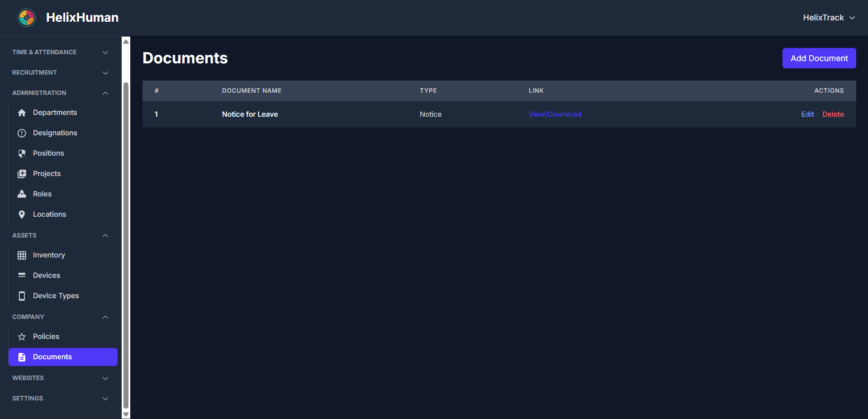Open the Locations page
The height and width of the screenshot is (419, 868).
[x=63, y=214]
